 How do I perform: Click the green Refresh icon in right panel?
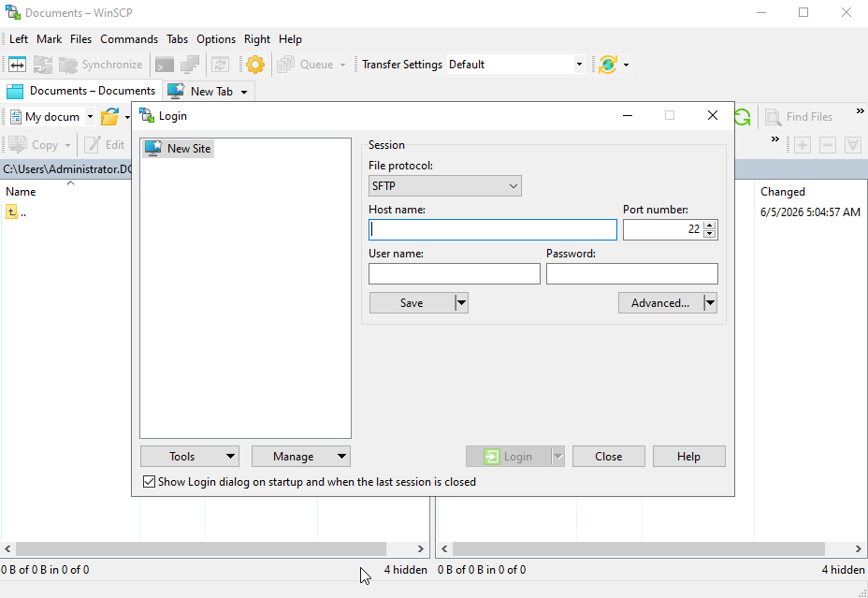click(743, 117)
